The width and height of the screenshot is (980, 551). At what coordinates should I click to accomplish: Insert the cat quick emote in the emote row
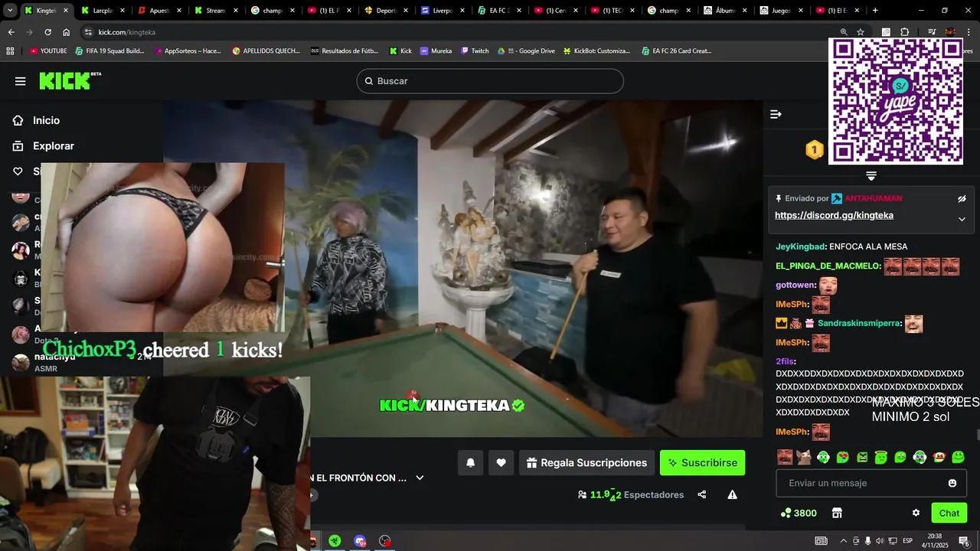click(x=804, y=457)
